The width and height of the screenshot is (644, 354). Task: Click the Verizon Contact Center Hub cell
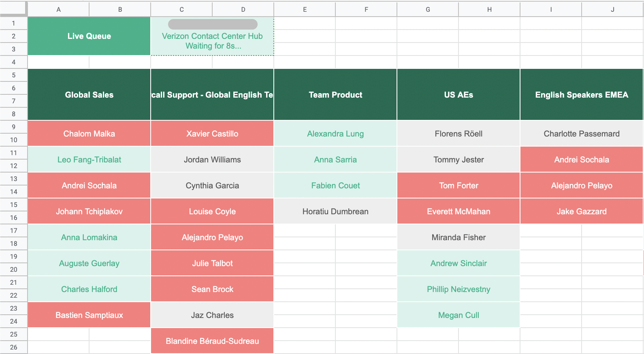(212, 41)
